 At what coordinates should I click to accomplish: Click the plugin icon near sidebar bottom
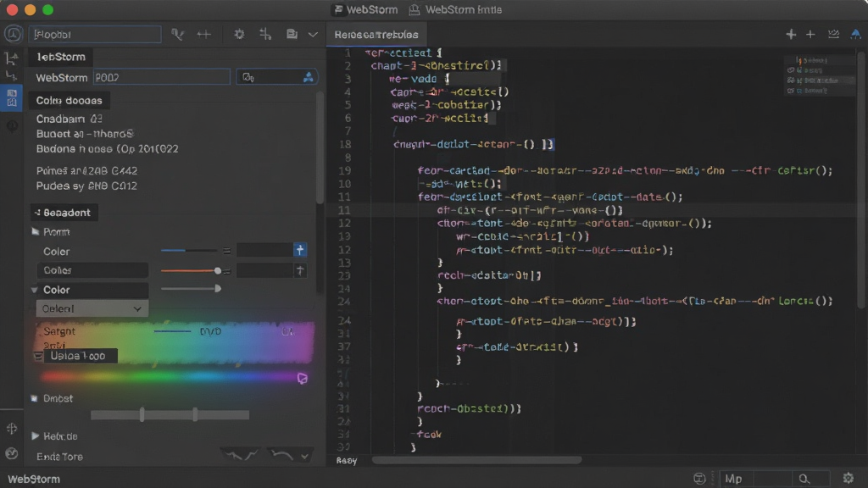click(x=12, y=428)
